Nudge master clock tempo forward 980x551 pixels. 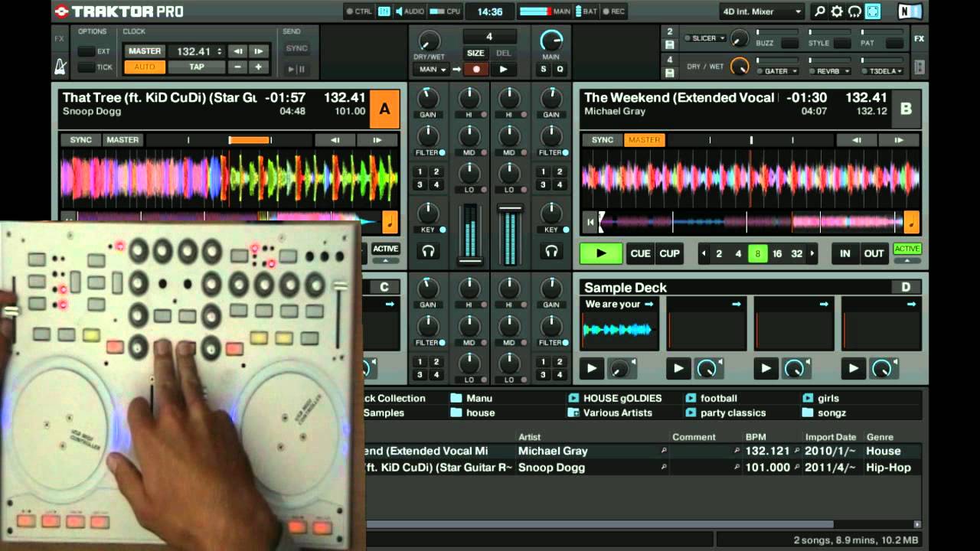259,51
